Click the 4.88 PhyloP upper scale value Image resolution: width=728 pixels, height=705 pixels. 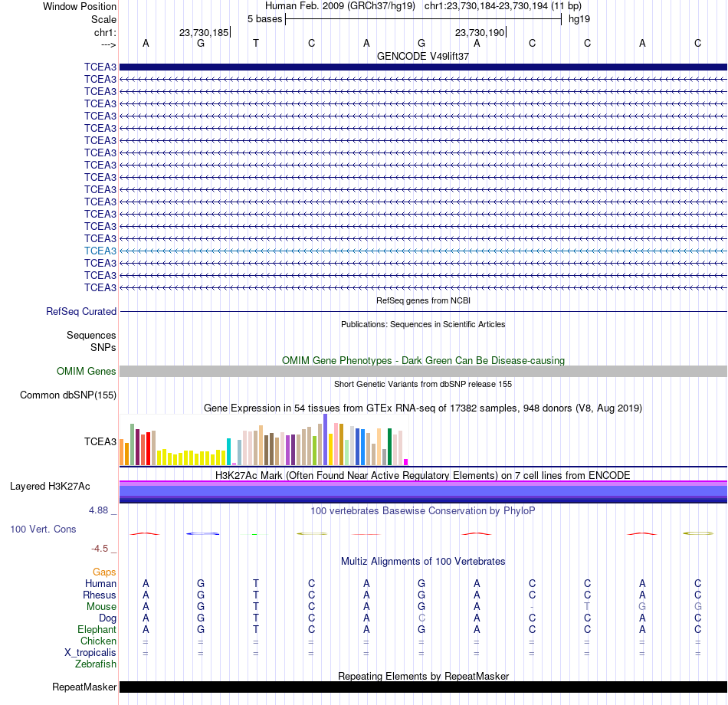(98, 510)
